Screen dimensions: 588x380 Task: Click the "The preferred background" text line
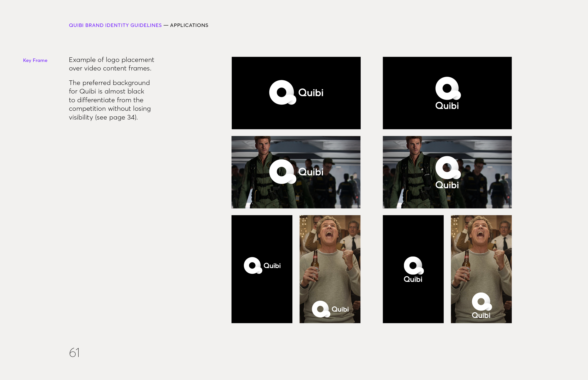(109, 83)
